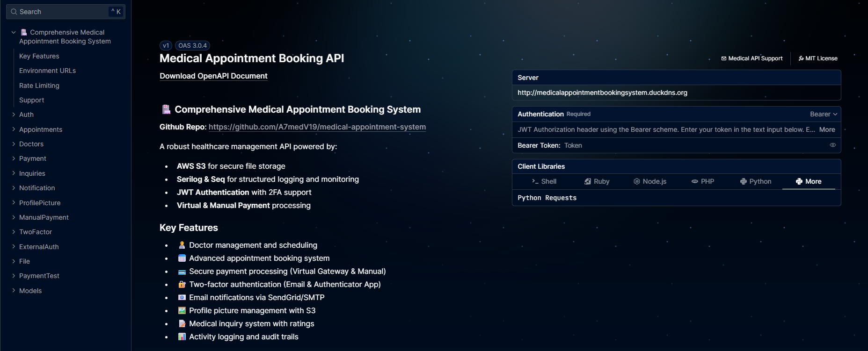Viewport: 868px width, 351px height.
Task: Click the Bearer Token input field
Action: pos(693,145)
